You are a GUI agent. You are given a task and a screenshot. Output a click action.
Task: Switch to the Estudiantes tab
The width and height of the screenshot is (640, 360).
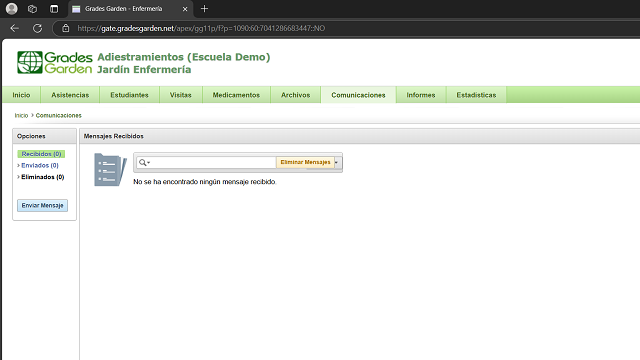(129, 95)
